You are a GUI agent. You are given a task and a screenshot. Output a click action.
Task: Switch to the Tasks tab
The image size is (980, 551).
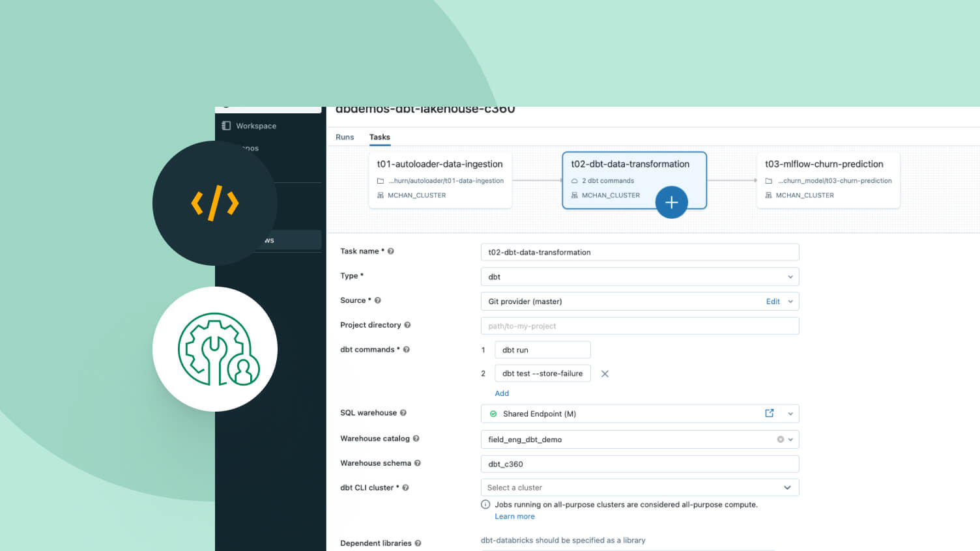380,137
